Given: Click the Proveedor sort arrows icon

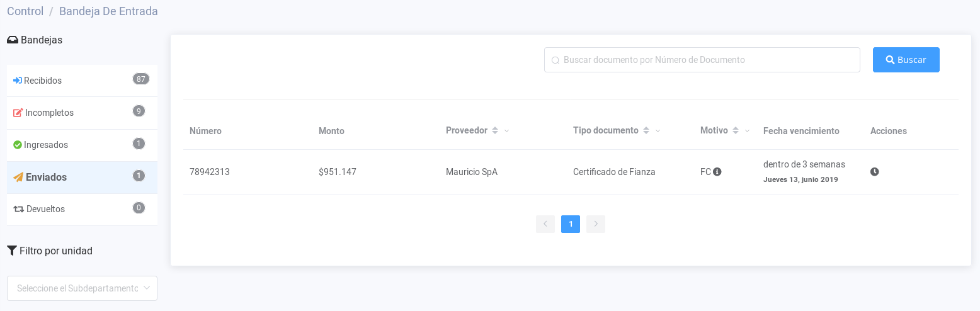Looking at the screenshot, I should pos(495,131).
